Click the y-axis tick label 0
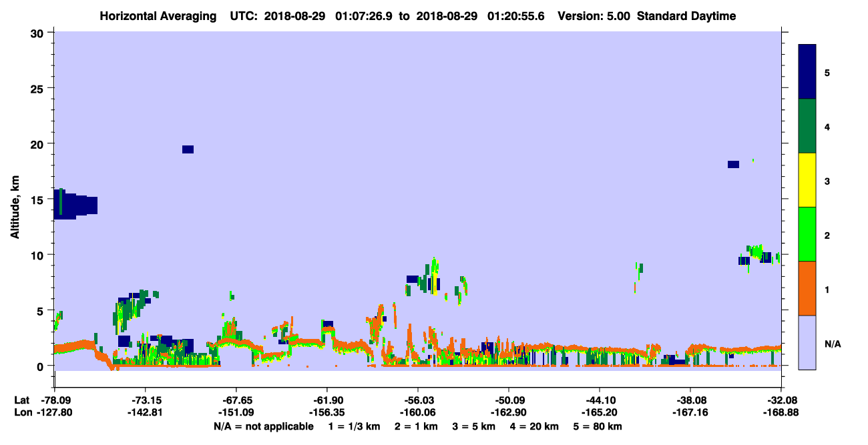 point(41,366)
